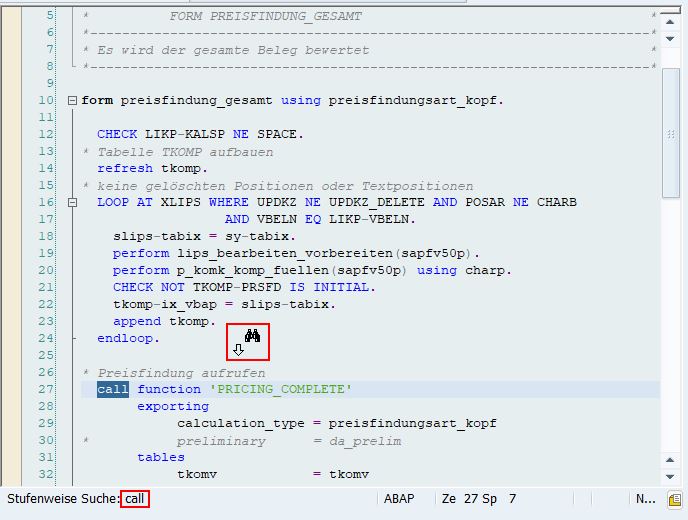688x520 pixels.
Task: Click tkomp-ix_vbap on line 22
Action: coord(165,305)
